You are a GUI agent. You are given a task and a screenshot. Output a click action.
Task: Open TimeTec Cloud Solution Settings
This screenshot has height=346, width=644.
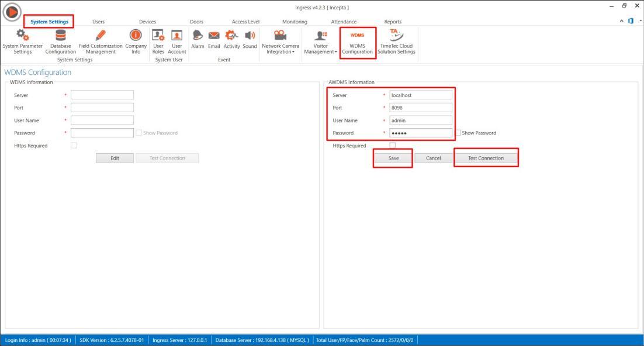[x=396, y=41]
